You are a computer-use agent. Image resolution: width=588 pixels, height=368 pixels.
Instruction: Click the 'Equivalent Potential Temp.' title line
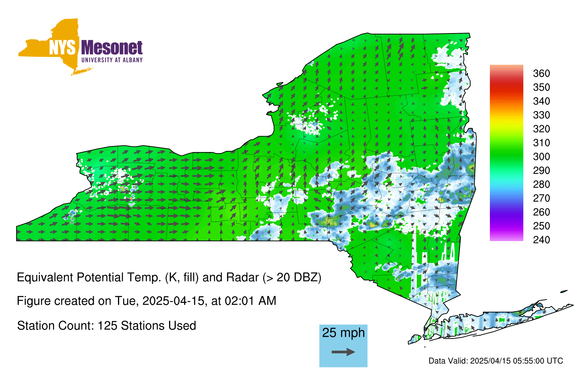click(x=169, y=277)
